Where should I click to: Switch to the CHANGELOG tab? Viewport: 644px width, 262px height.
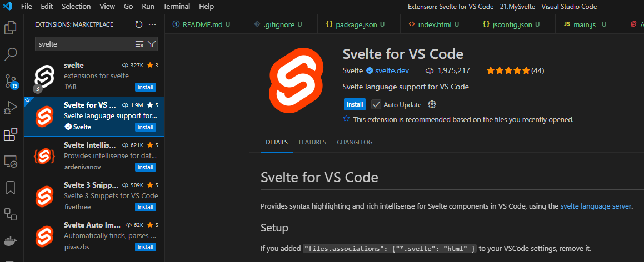click(x=355, y=142)
